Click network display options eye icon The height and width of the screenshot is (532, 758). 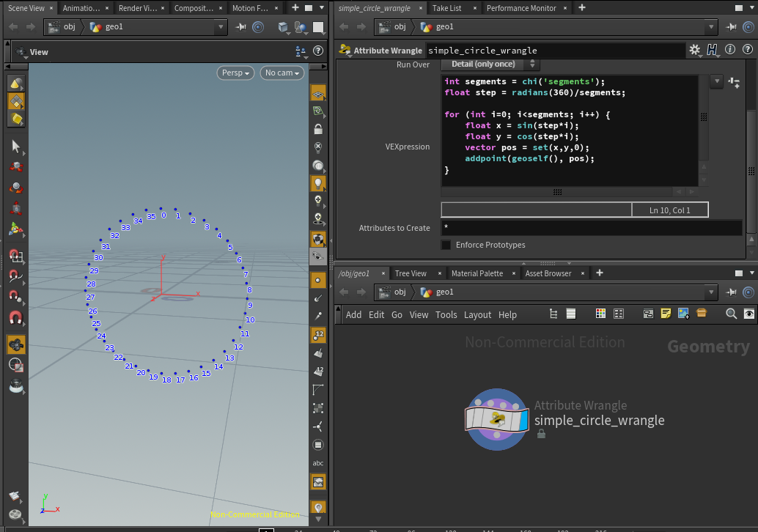coord(748,314)
